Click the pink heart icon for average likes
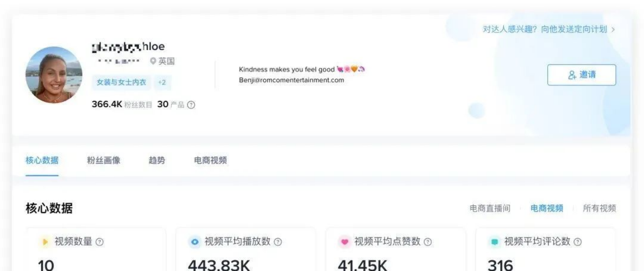The width and height of the screenshot is (644, 271). [344, 242]
